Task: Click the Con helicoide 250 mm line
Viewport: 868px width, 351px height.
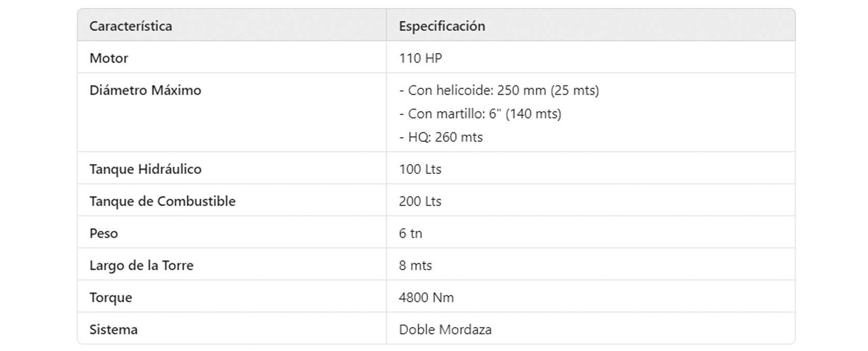Action: click(x=499, y=90)
